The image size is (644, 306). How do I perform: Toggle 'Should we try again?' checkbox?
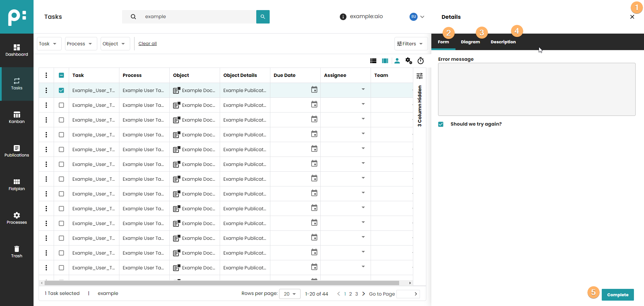pos(441,124)
